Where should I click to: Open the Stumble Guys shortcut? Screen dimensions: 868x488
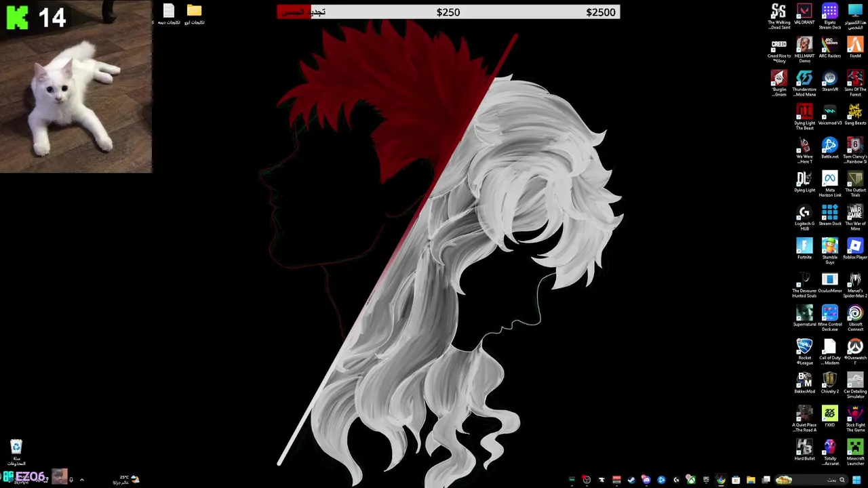[x=830, y=251]
